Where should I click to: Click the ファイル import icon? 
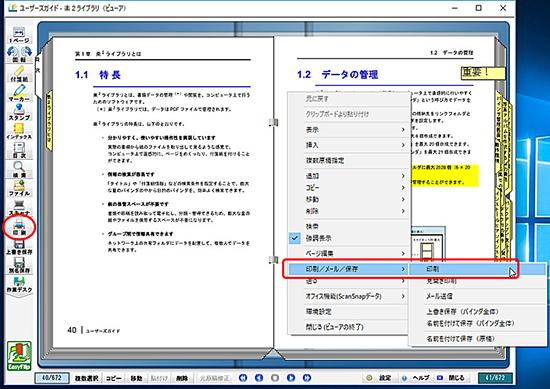click(19, 188)
